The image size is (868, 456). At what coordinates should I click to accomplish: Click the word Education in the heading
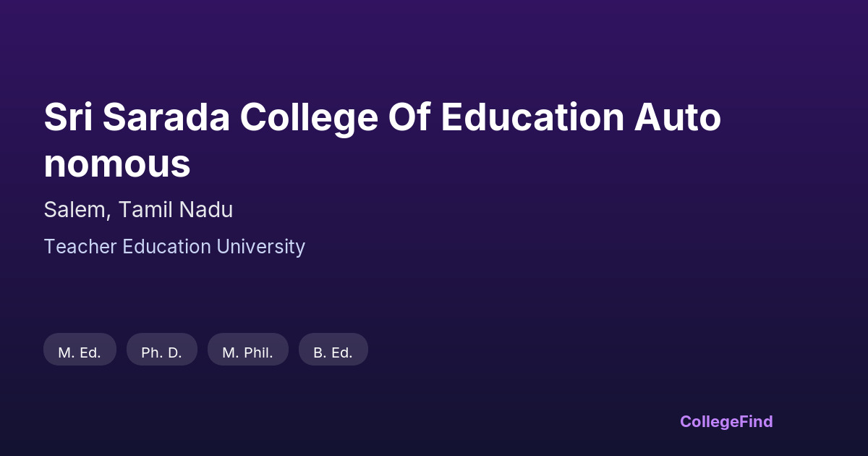[532, 117]
